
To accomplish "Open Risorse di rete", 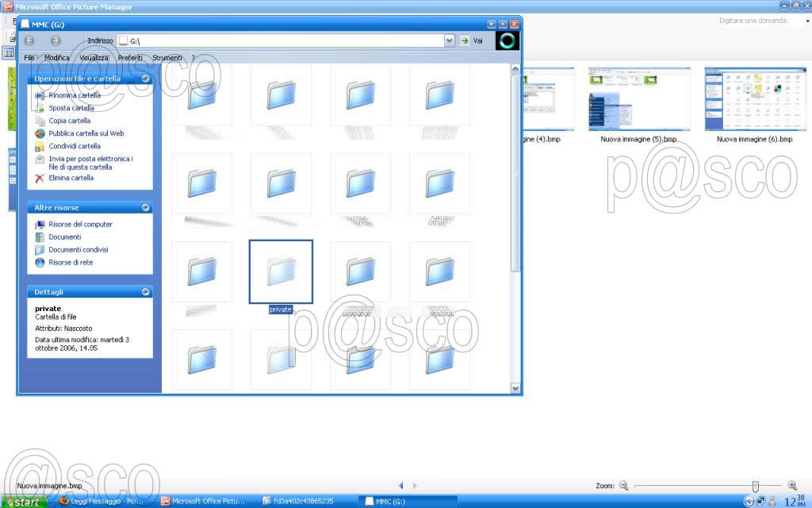I will click(x=71, y=262).
